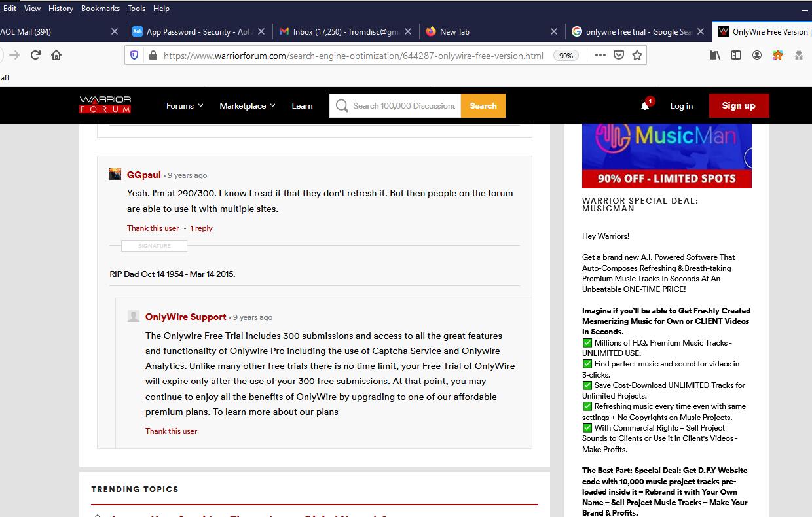Open the Help menu
The width and height of the screenshot is (812, 517).
pos(161,9)
